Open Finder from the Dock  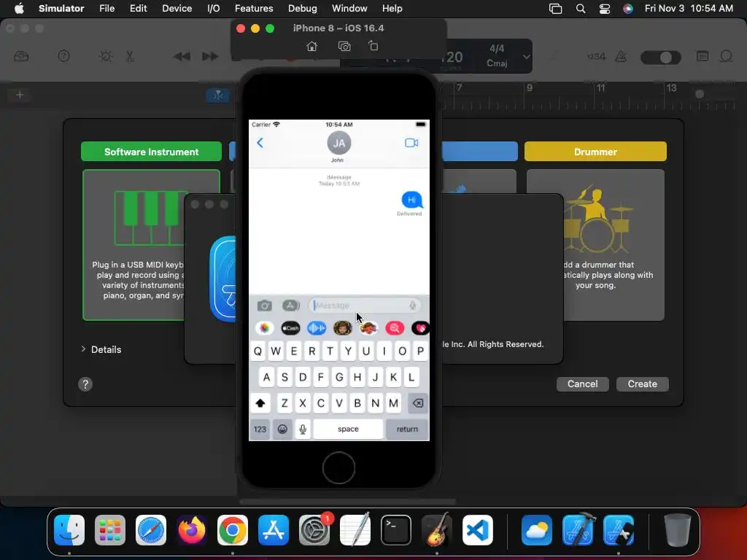pyautogui.click(x=69, y=530)
